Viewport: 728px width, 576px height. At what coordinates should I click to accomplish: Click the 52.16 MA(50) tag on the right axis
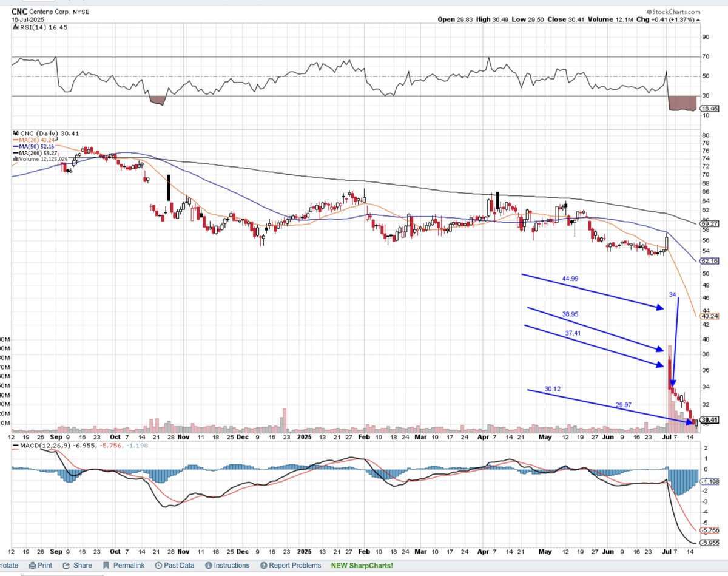[709, 261]
